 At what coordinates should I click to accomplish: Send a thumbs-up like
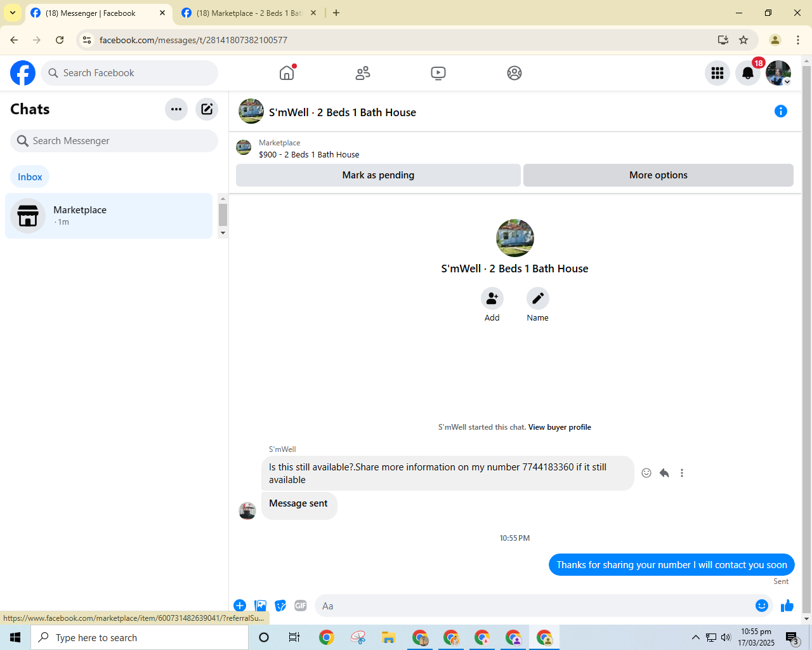click(x=787, y=606)
